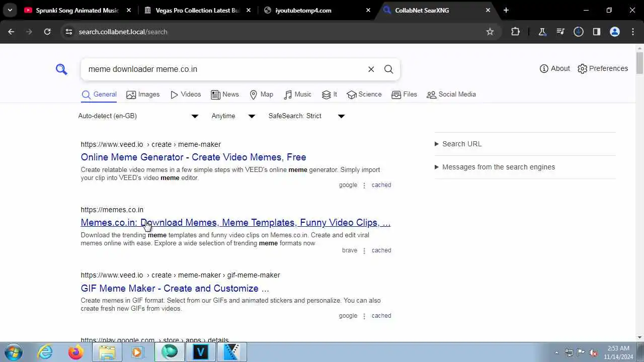This screenshot has height=362, width=644.
Task: Switch to the Files category
Action: pyautogui.click(x=404, y=95)
